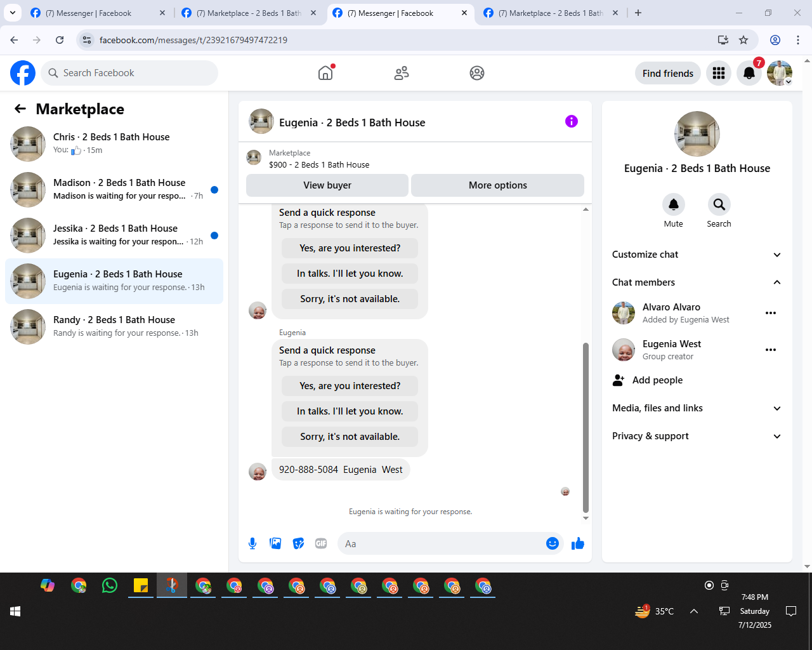
Task: Click Add people icon
Action: point(619,380)
